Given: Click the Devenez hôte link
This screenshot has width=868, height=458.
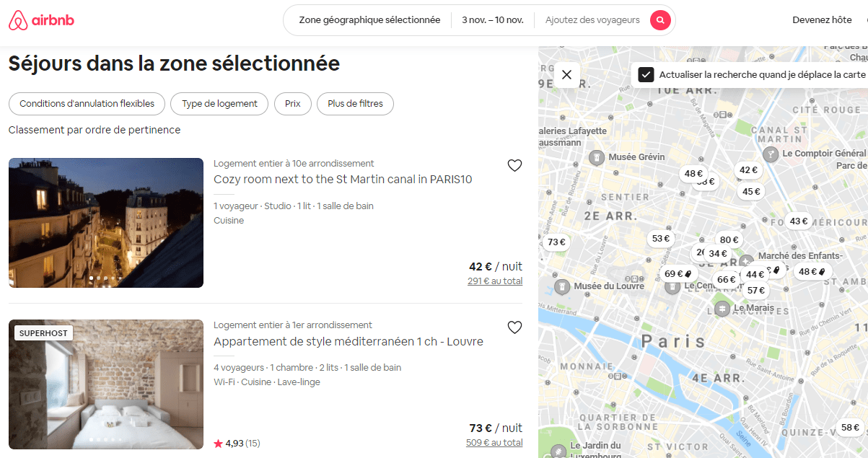Looking at the screenshot, I should pyautogui.click(x=822, y=20).
